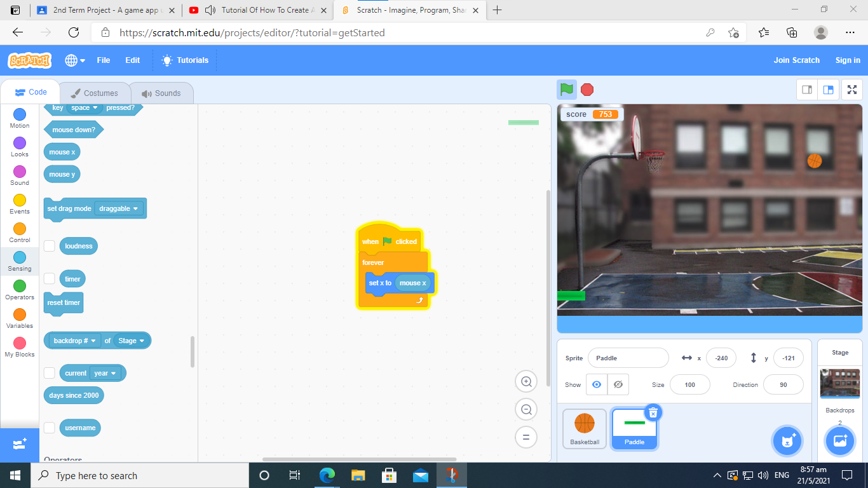Screen dimensions: 868x488
Task: Open the Tutorials button
Action: click(x=185, y=60)
